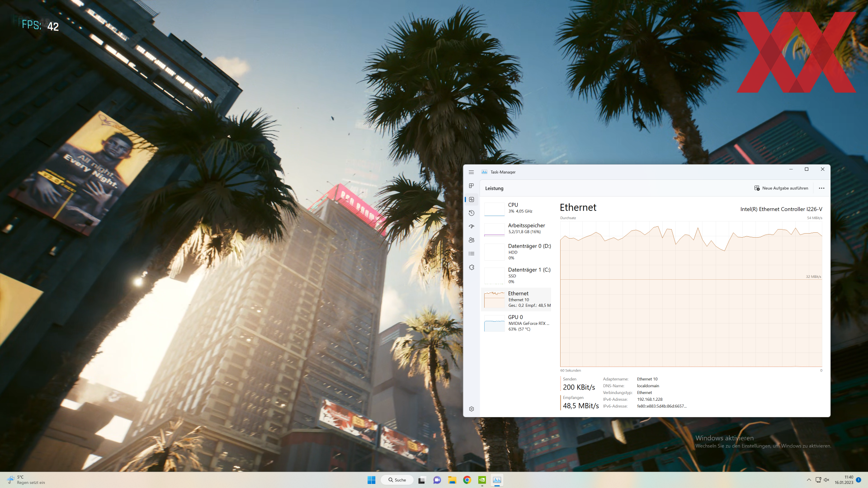Click the IPv6 address fe80::e883 value
Image resolution: width=868 pixels, height=488 pixels.
coord(662,406)
